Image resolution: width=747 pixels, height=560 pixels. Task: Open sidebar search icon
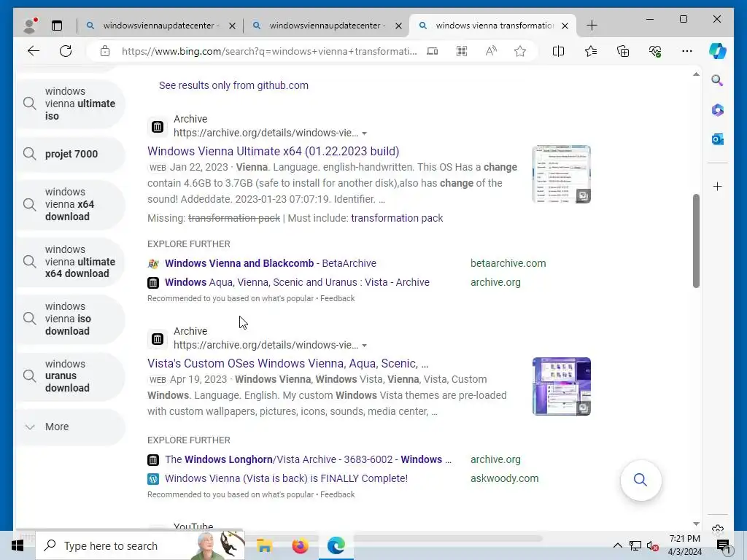pos(718,80)
